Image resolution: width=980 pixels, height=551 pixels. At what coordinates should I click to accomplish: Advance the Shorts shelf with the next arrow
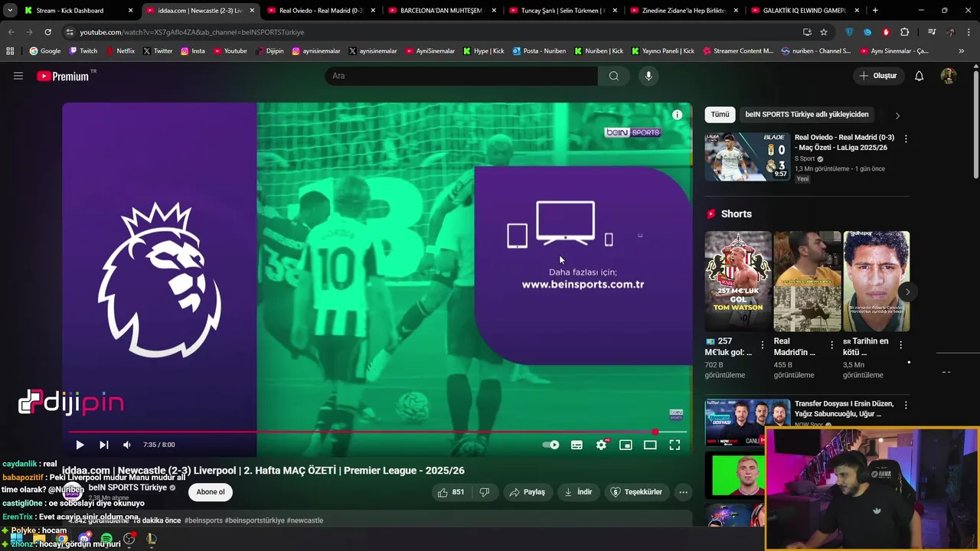click(907, 292)
